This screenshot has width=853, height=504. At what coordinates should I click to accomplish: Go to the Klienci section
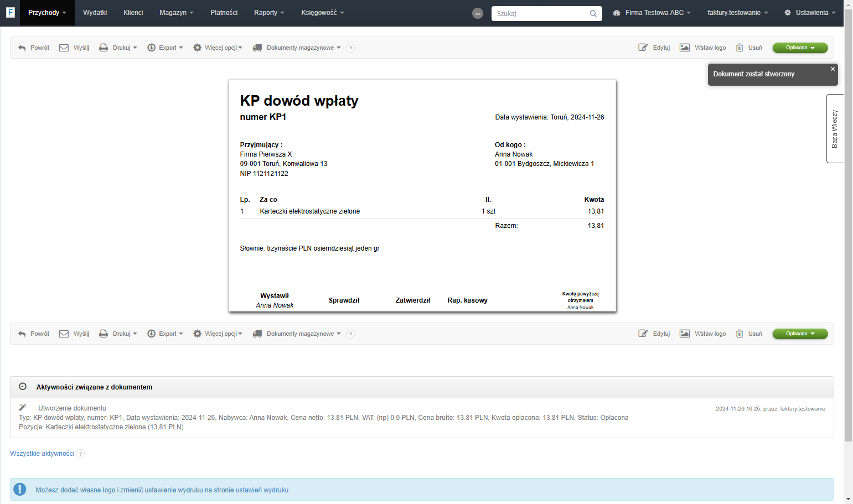(x=133, y=13)
